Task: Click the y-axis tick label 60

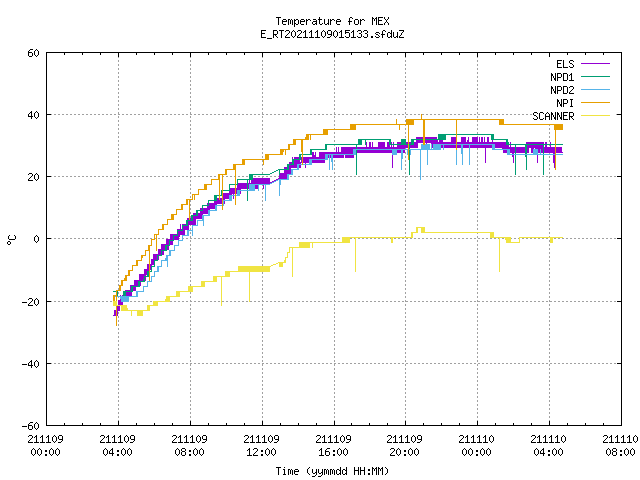Action: [x=33, y=53]
